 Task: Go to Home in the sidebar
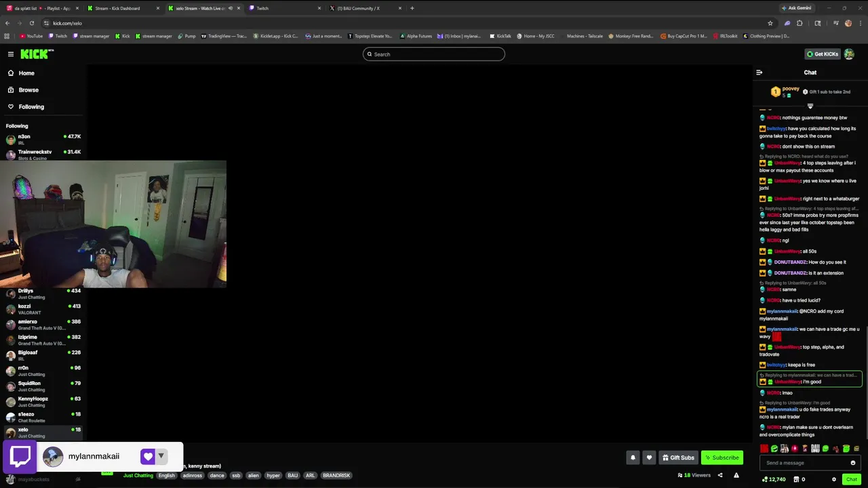[26, 73]
